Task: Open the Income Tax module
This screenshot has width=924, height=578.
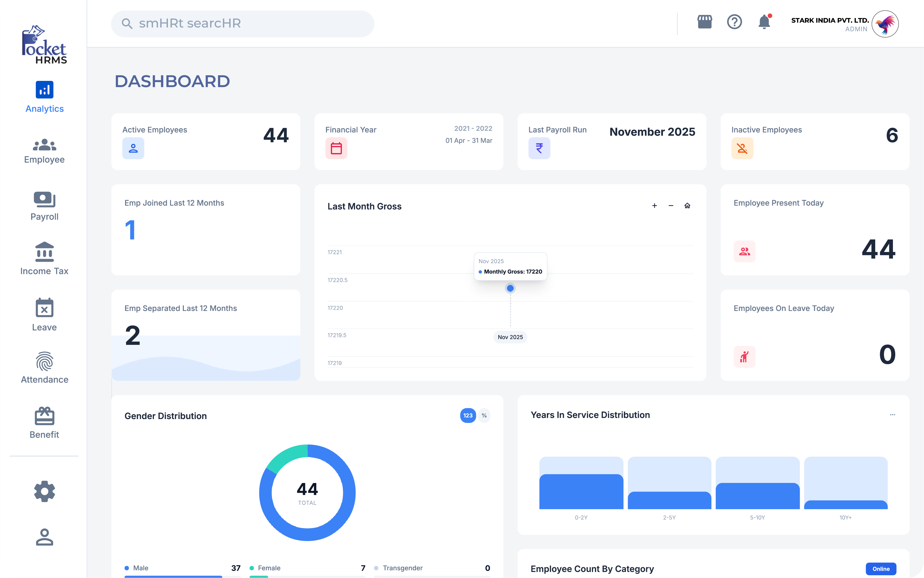Action: click(x=44, y=258)
